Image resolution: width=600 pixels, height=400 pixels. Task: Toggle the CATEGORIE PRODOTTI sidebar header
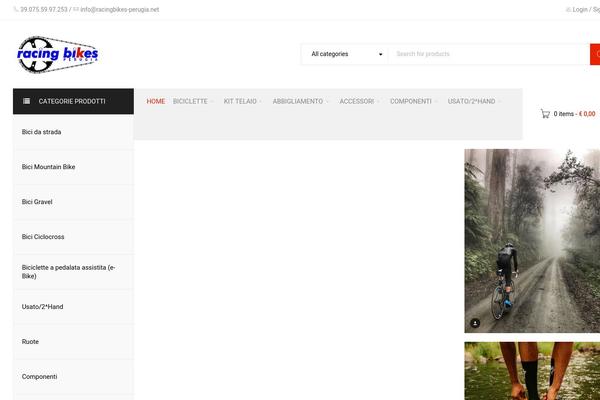pyautogui.click(x=73, y=101)
